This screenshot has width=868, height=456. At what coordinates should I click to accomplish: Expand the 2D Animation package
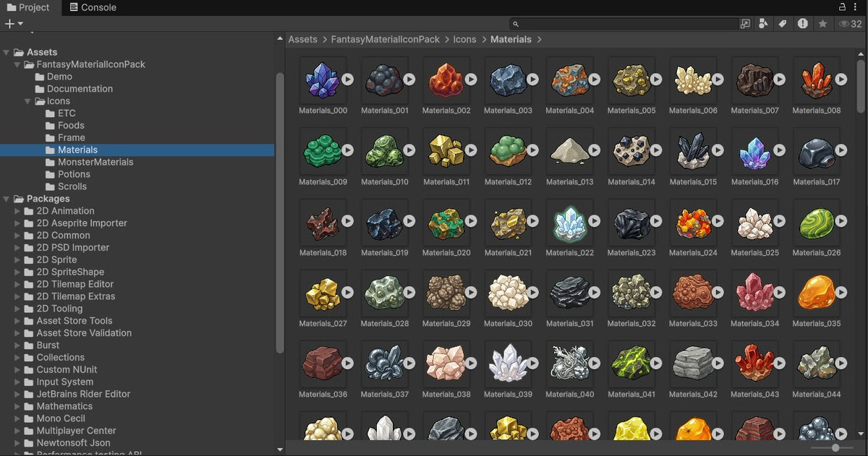click(17, 211)
